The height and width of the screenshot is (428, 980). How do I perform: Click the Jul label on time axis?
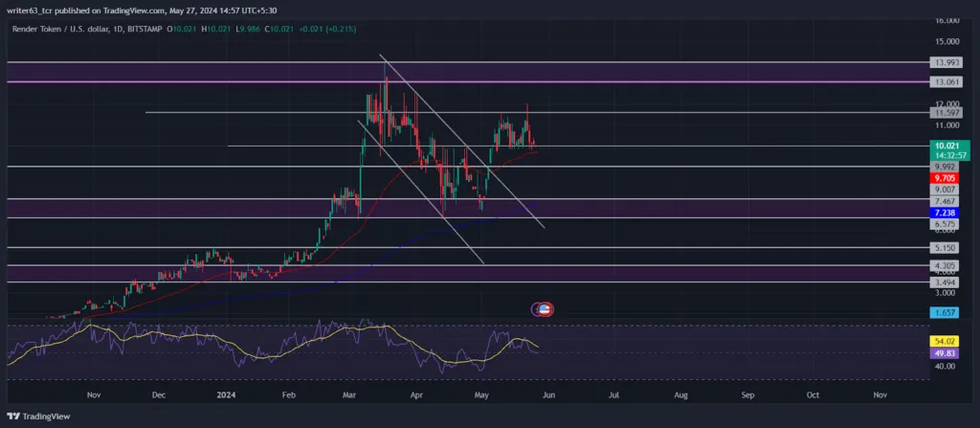pyautogui.click(x=613, y=395)
